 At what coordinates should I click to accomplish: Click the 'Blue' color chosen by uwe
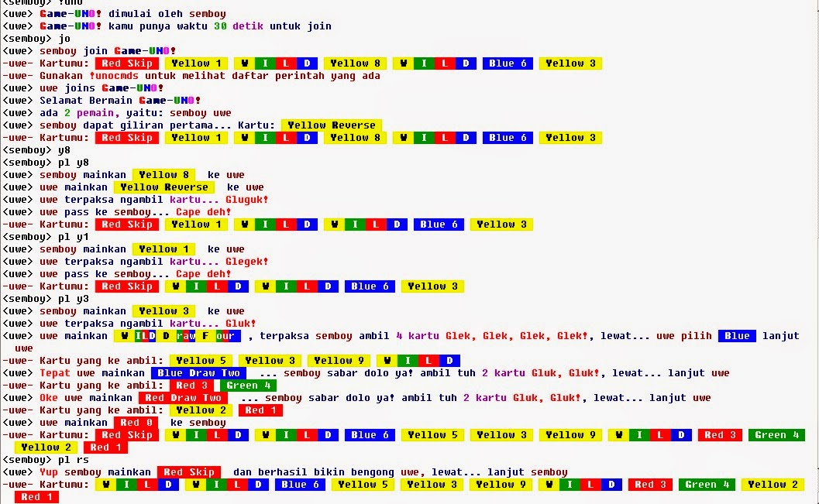[737, 336]
